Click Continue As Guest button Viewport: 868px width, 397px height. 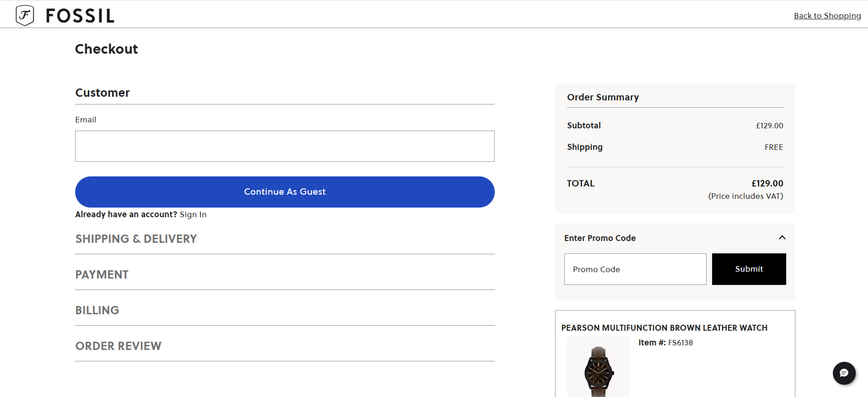285,192
